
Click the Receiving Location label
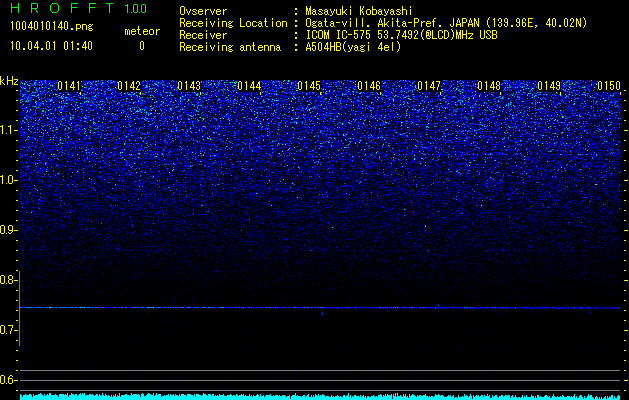pos(233,23)
